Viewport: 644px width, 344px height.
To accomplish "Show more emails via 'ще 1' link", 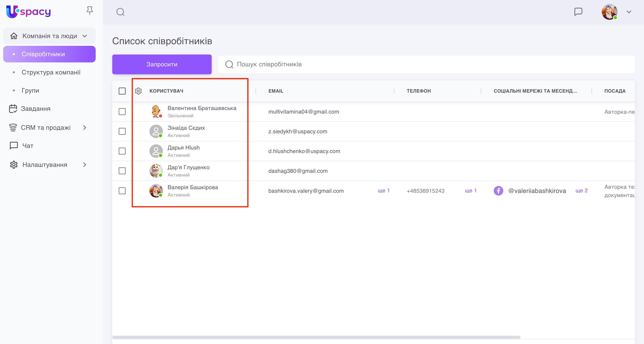I will tap(383, 191).
